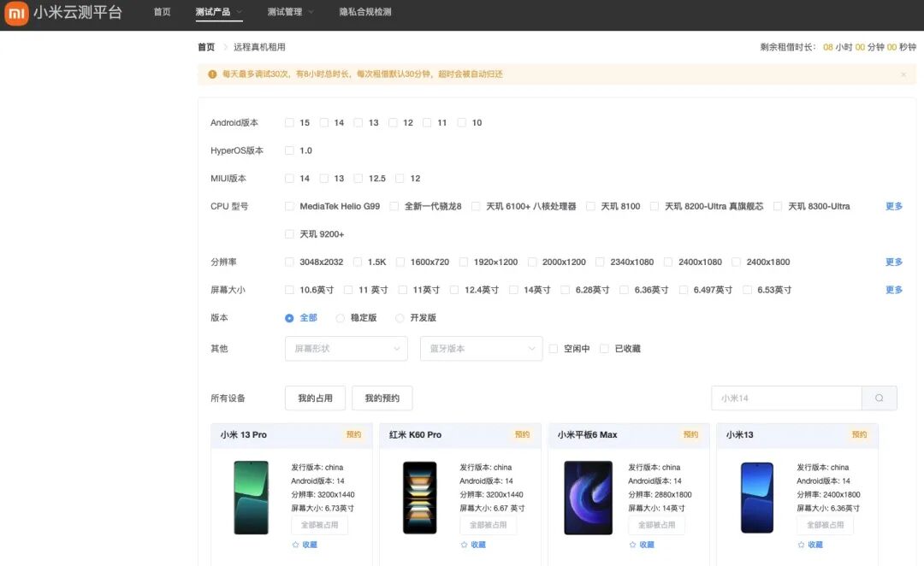Click the search magnifier icon button

click(880, 398)
